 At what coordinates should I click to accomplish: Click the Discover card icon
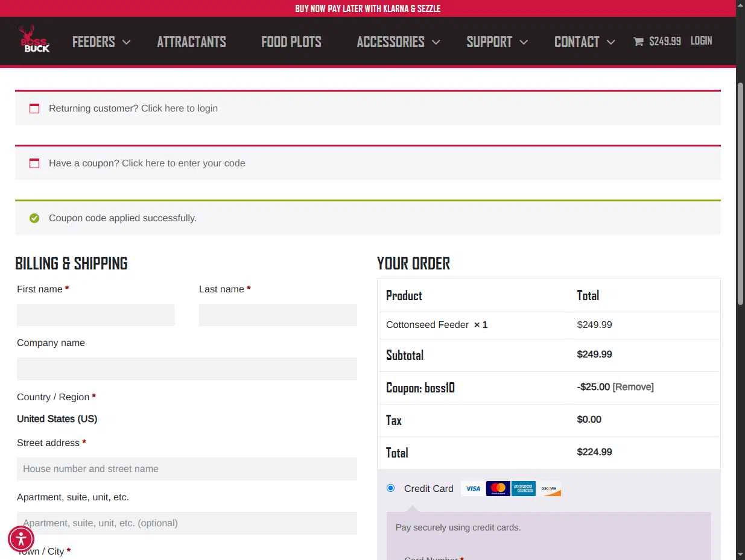[549, 488]
